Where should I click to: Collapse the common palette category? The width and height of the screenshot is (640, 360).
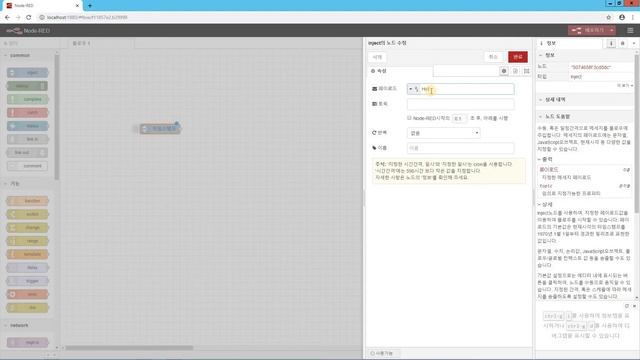coord(27,56)
